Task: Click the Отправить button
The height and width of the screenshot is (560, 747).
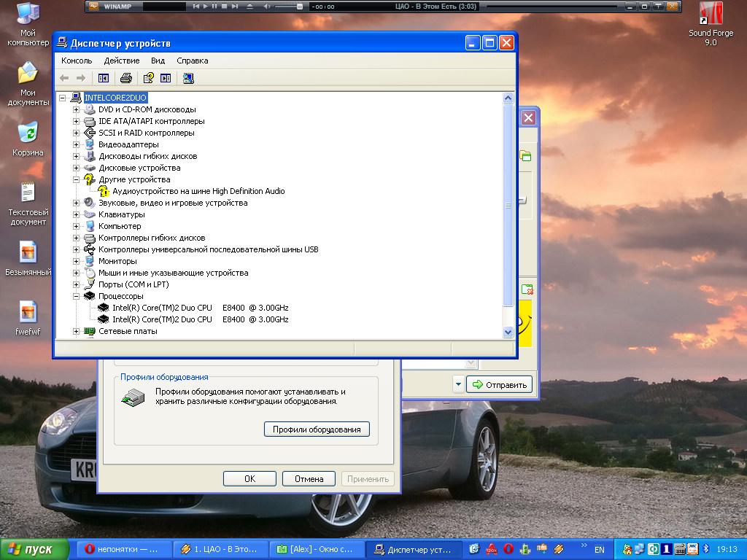Action: [500, 384]
